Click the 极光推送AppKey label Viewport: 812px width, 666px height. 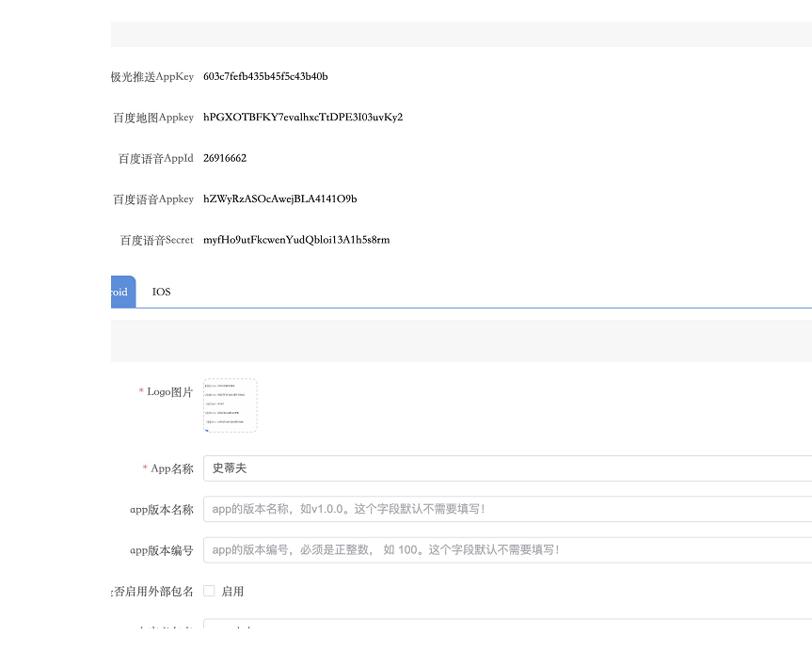click(152, 76)
